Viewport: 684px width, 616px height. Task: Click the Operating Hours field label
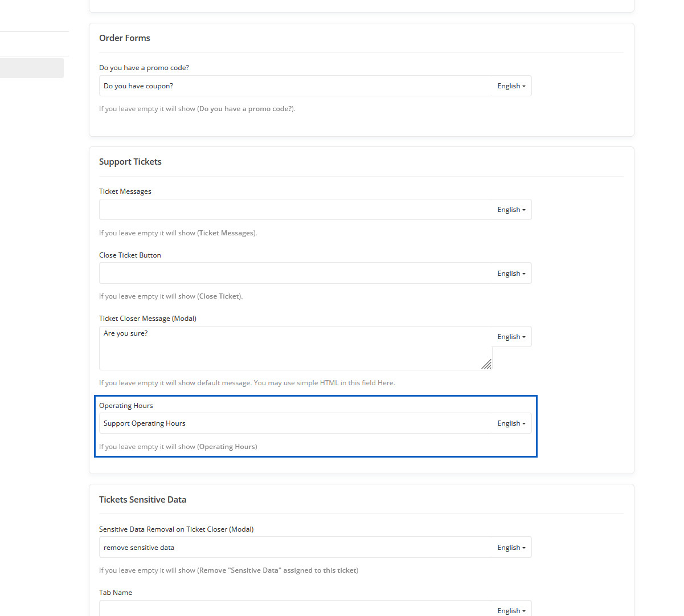126,406
